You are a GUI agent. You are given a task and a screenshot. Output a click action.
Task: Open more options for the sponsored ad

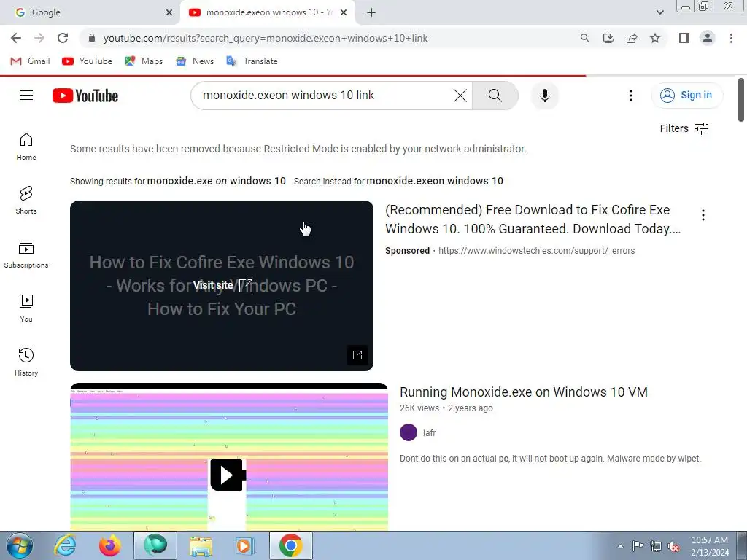(703, 215)
